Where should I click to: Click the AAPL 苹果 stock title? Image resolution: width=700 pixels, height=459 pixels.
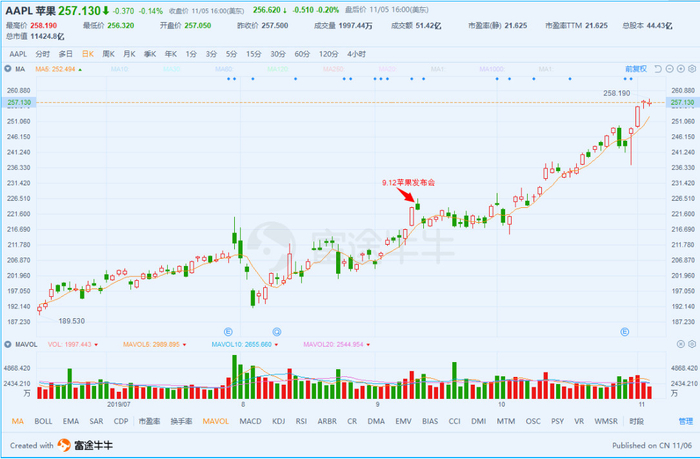point(30,11)
